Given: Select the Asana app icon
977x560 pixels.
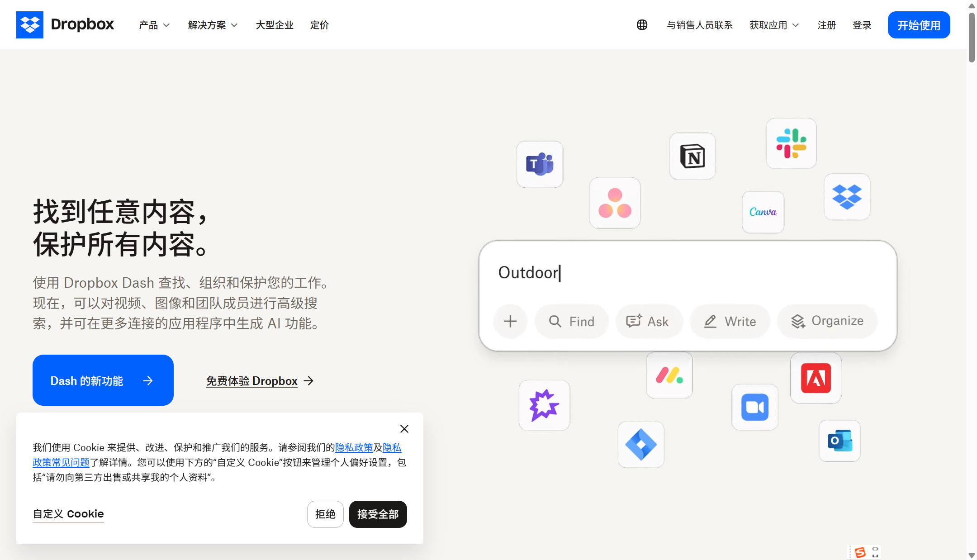Looking at the screenshot, I should [615, 203].
